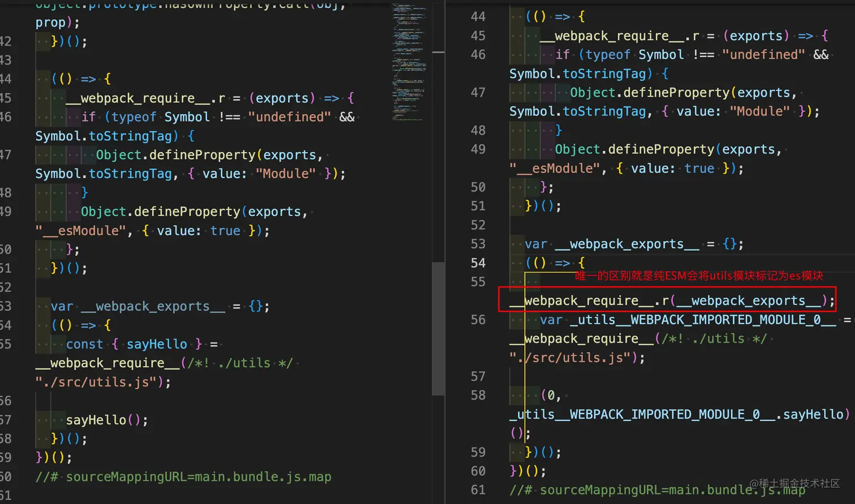Image resolution: width=855 pixels, height=504 pixels.
Task: Click '"Module"' string value in left editor
Action: click(286, 173)
